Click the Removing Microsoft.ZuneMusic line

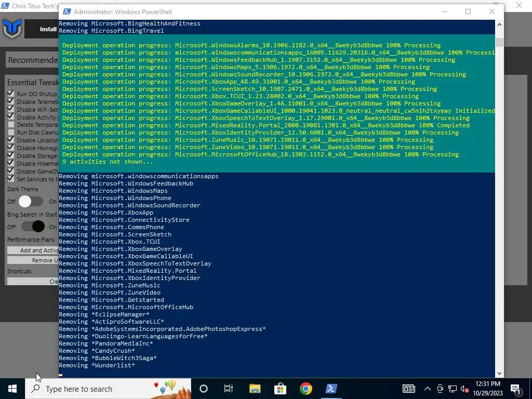click(x=110, y=285)
